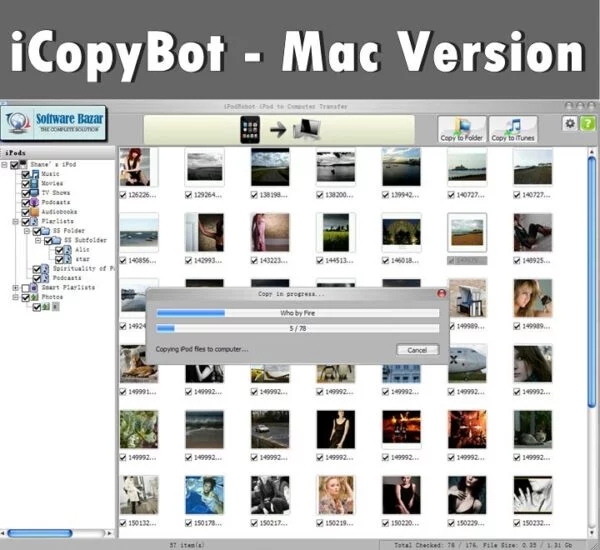The image size is (600, 550).
Task: Expand the Smart Playlists node
Action: coord(16,288)
